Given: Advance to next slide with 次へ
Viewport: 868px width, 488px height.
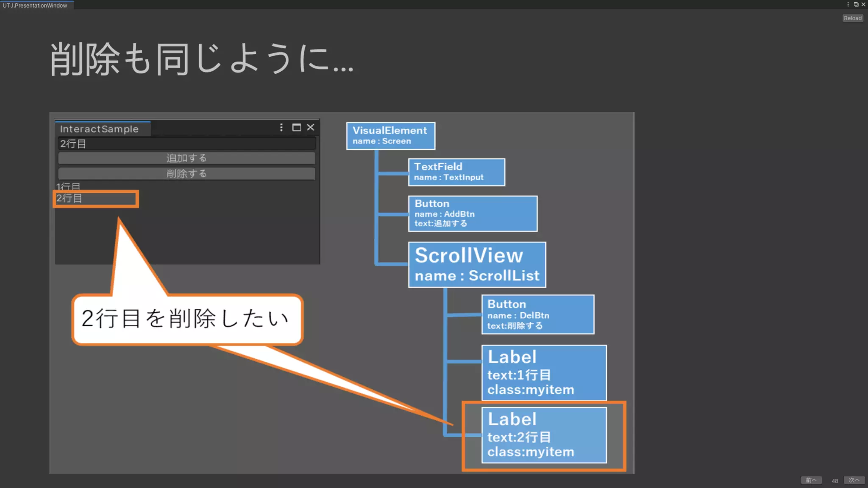Looking at the screenshot, I should [854, 480].
